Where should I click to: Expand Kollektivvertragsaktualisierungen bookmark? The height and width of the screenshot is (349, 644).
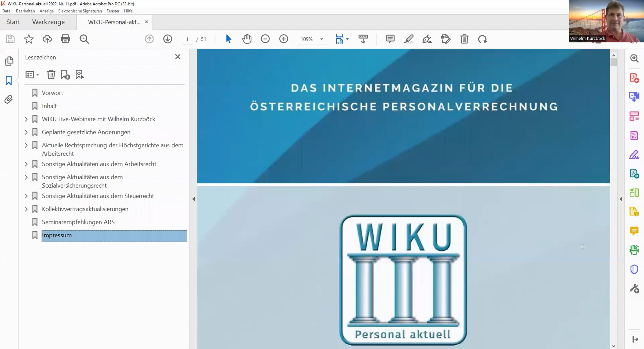pos(26,209)
